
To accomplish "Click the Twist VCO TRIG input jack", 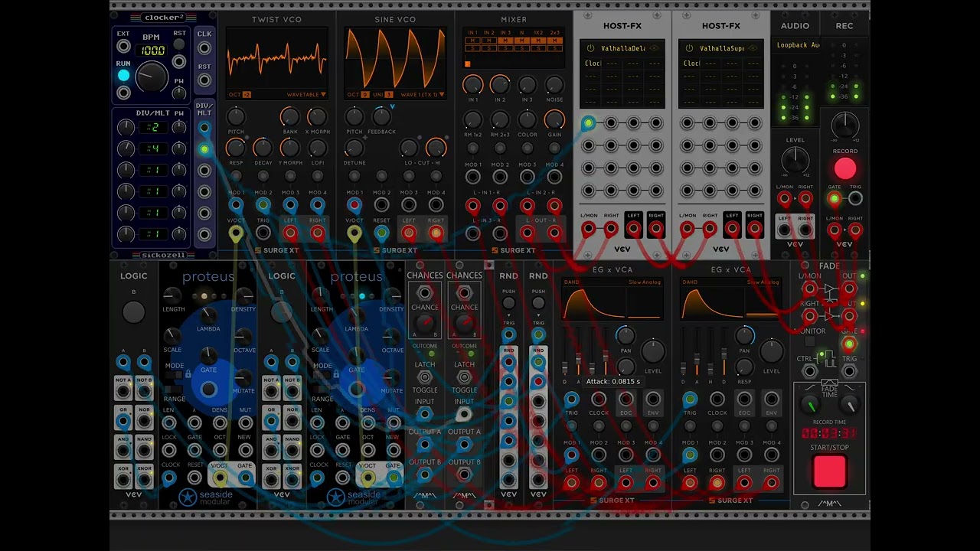I will [x=263, y=233].
